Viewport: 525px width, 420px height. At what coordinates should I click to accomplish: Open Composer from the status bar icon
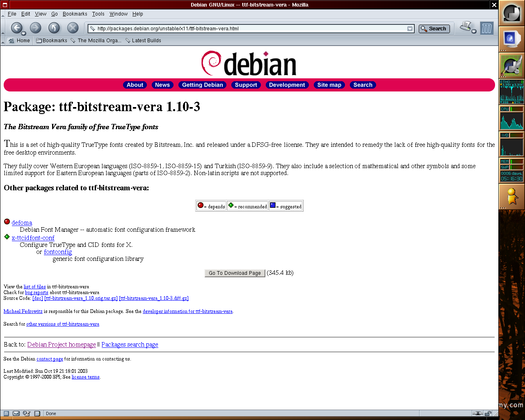click(27, 413)
